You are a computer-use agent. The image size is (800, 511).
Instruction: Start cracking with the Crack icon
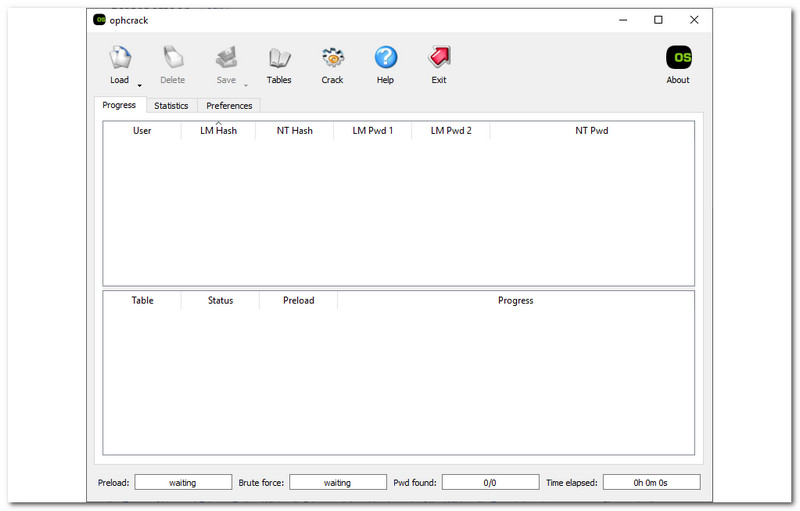coord(333,58)
